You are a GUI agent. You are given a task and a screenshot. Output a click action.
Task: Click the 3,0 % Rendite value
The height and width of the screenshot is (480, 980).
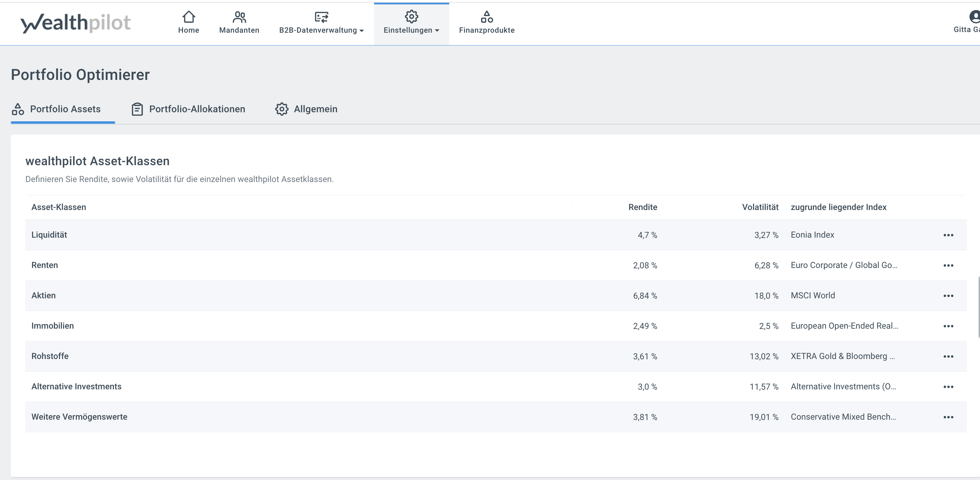[x=647, y=387]
